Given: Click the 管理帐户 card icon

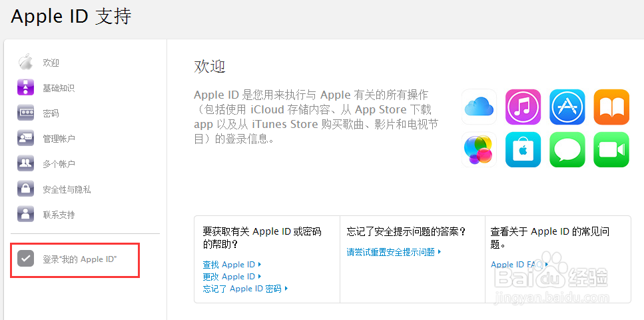Looking at the screenshot, I should click(x=25, y=138).
